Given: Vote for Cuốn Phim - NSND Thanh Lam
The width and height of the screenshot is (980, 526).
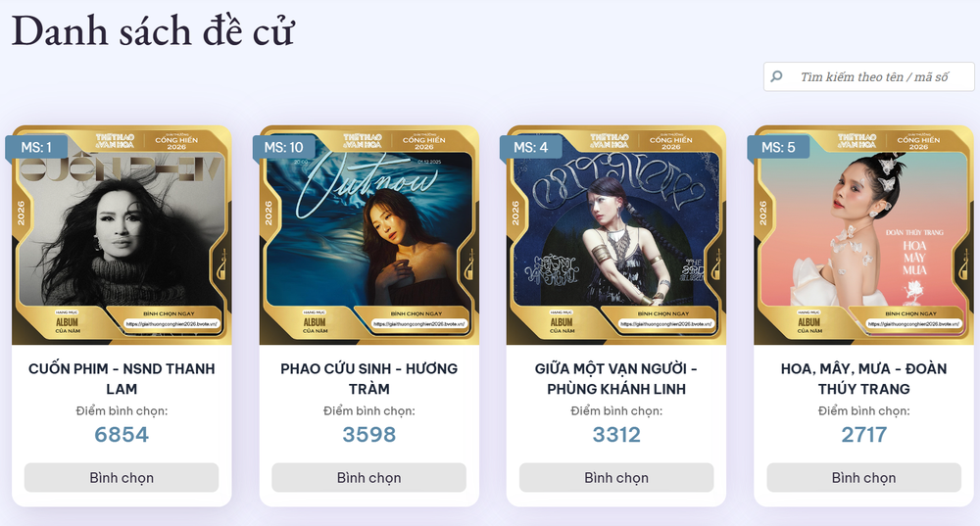Looking at the screenshot, I should [122, 477].
